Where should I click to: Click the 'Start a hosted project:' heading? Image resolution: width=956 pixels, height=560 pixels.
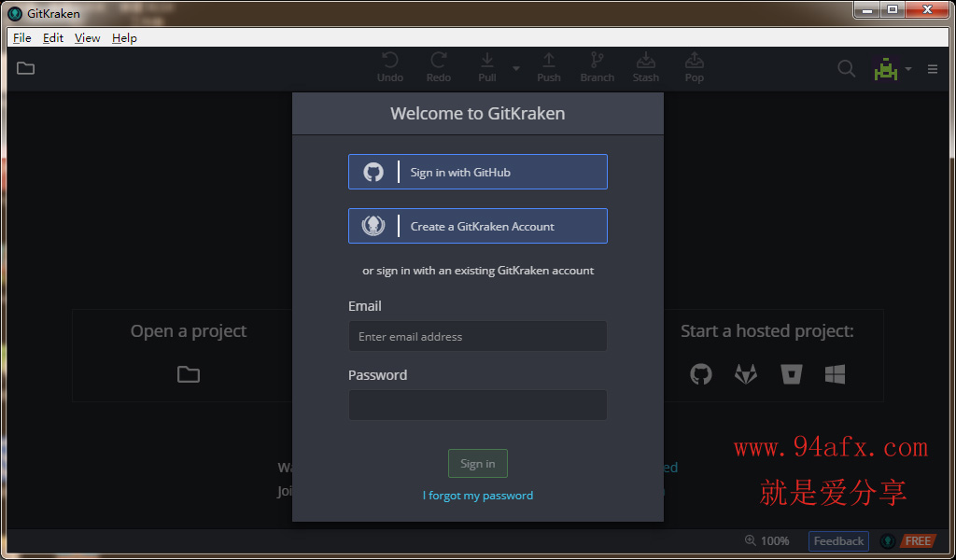(767, 331)
